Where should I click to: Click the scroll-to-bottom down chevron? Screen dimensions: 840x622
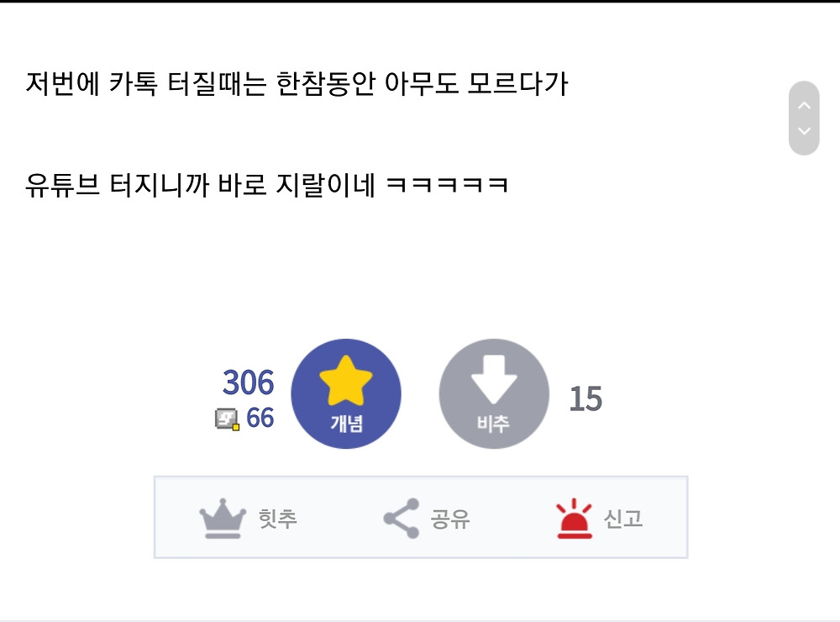click(x=804, y=131)
